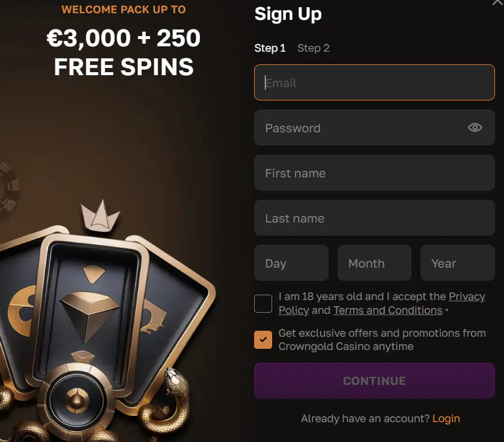Click the Last name input field
504x442 pixels.
pyautogui.click(x=374, y=218)
